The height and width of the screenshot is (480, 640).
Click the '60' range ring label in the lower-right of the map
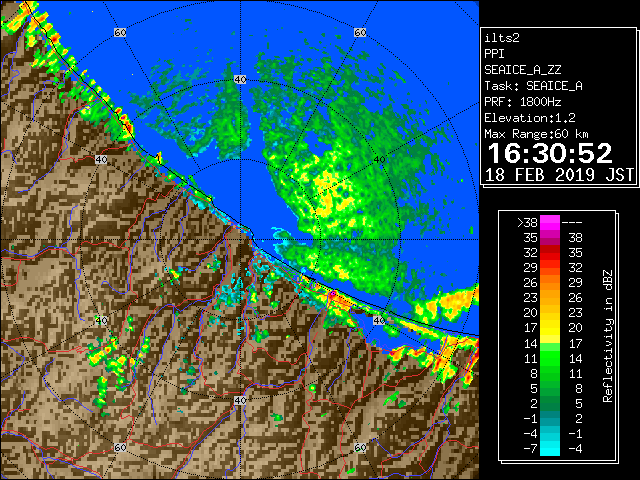tap(360, 447)
